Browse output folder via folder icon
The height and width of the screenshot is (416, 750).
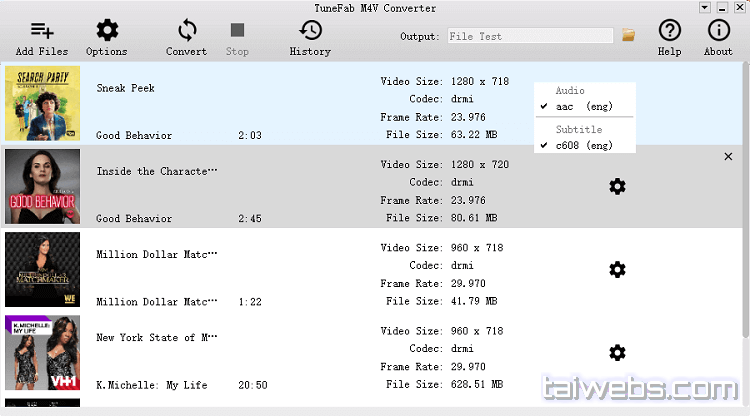(x=629, y=35)
